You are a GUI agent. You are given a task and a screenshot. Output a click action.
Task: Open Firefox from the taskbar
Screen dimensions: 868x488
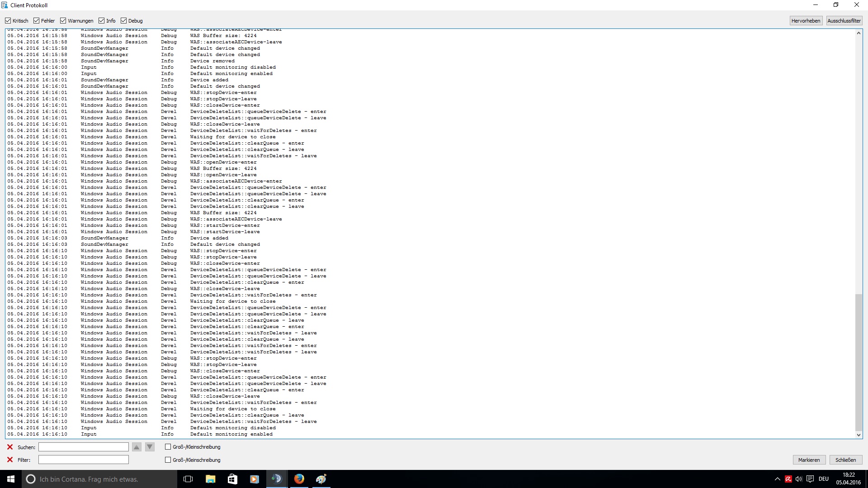pos(299,479)
